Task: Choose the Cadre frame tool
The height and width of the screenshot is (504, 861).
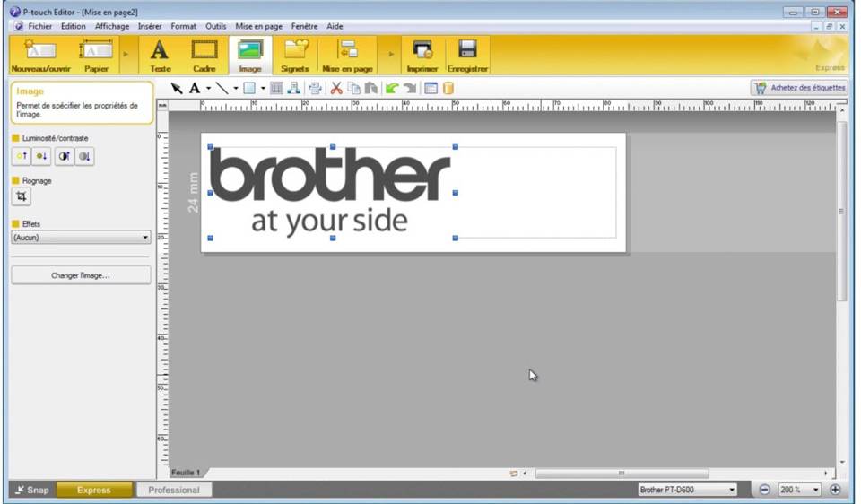Action: coord(204,56)
